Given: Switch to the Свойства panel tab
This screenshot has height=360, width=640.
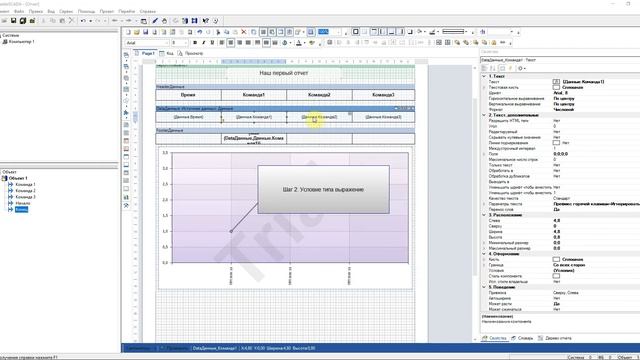Looking at the screenshot, I should click(x=494, y=338).
